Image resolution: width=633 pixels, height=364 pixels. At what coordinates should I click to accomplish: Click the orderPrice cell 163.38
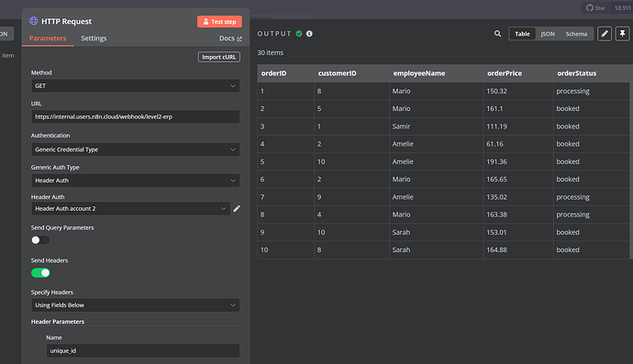coord(518,215)
